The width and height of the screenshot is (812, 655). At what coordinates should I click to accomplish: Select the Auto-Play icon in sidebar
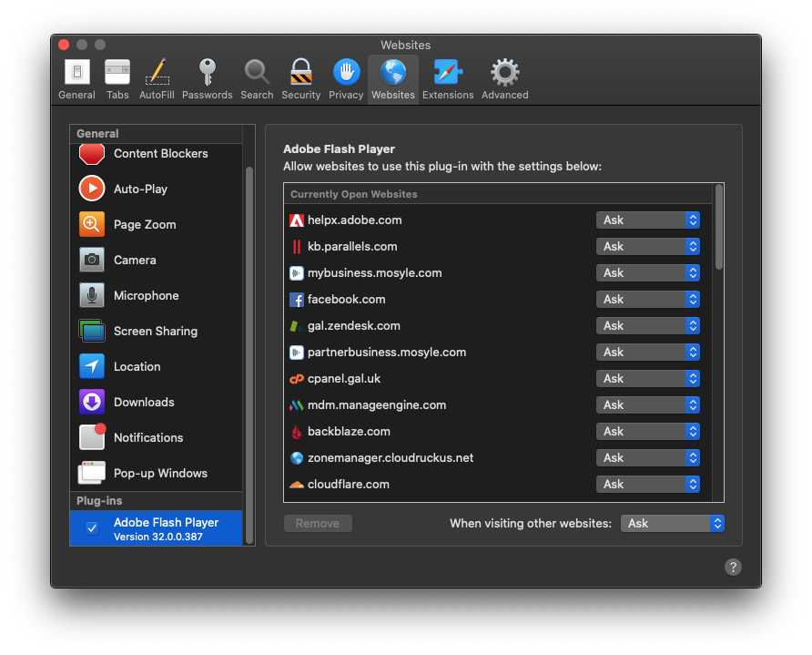[x=92, y=189]
